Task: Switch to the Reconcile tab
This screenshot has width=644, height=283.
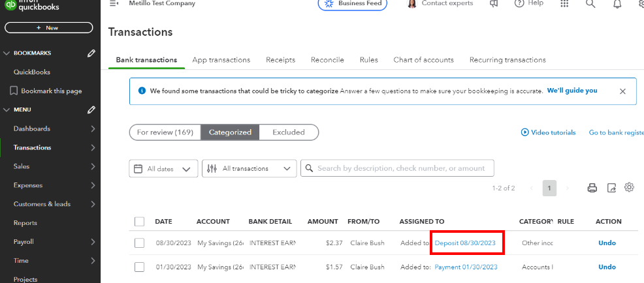Action: pos(327,60)
